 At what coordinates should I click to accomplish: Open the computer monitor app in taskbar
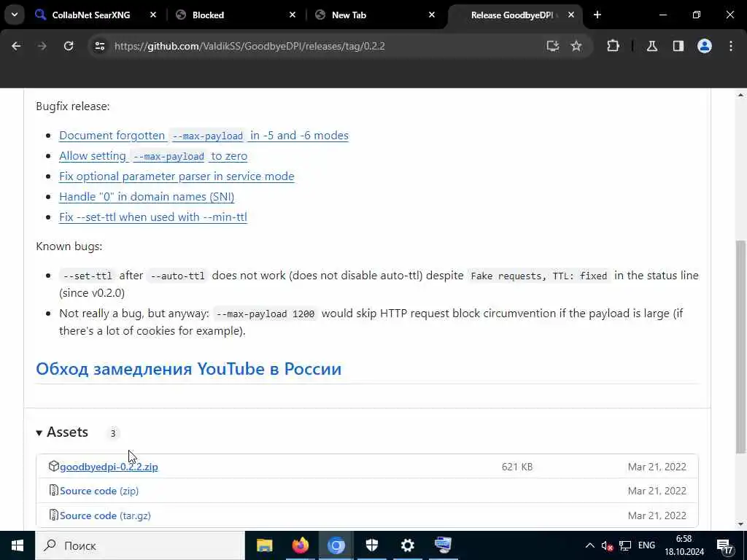point(443,545)
